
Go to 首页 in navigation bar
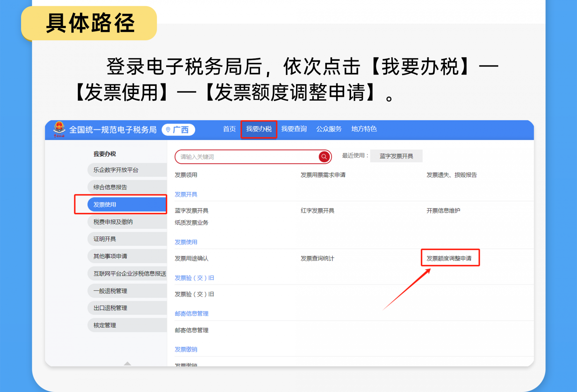coord(229,129)
